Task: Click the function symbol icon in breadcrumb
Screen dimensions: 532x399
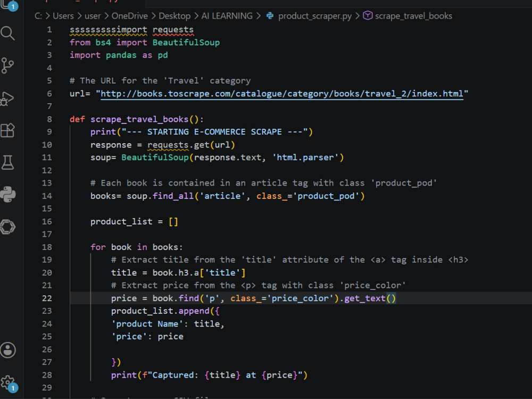Action: (x=368, y=15)
